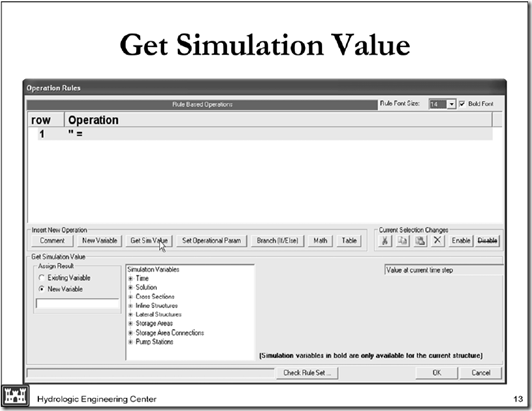Select the Solution item in the tree

(x=146, y=287)
